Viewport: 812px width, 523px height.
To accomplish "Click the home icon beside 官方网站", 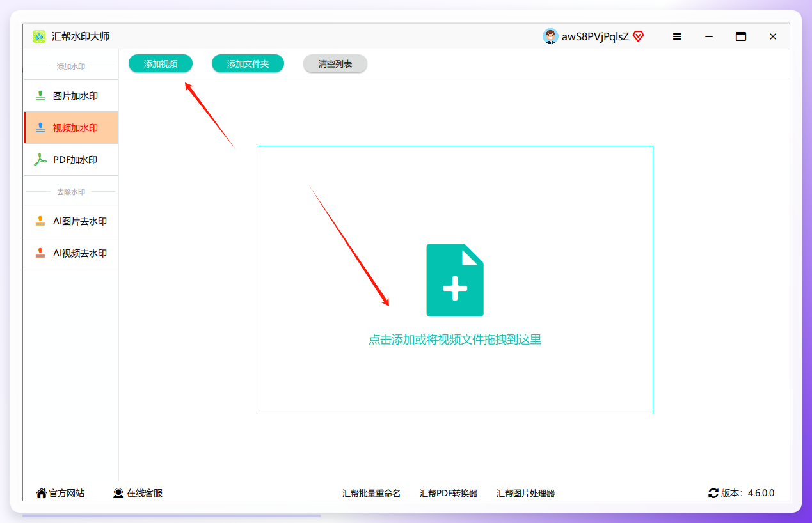I will tap(42, 493).
